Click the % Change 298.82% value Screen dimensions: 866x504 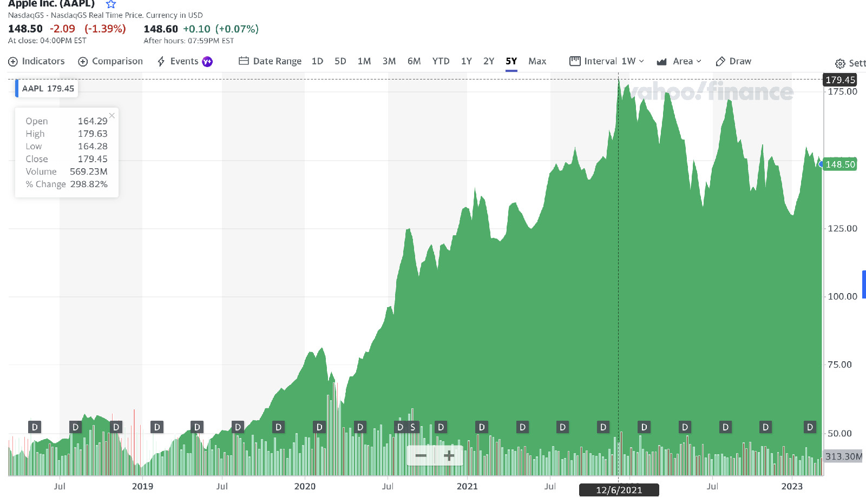89,184
